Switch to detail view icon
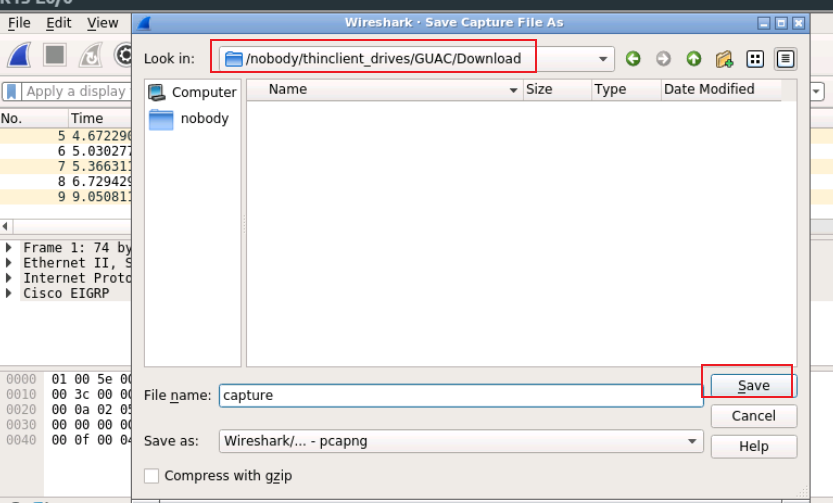The image size is (833, 503). [x=786, y=59]
